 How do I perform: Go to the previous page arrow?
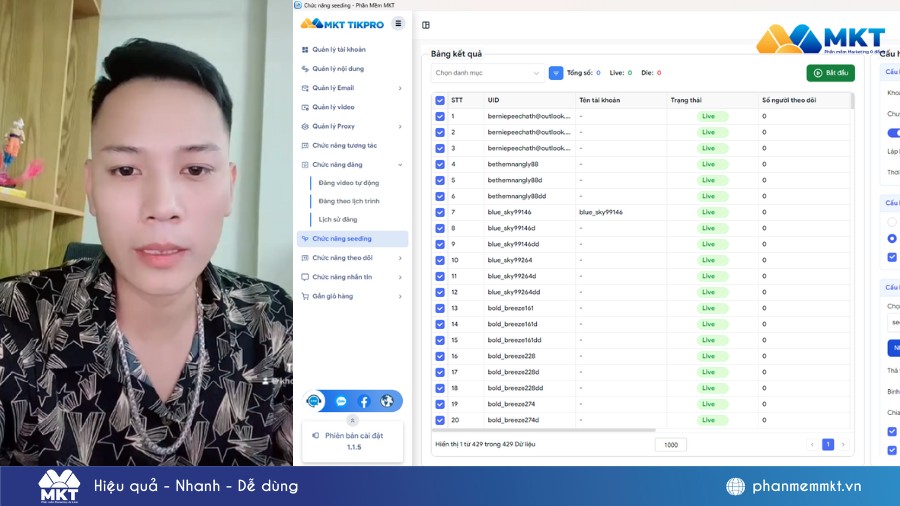click(812, 445)
